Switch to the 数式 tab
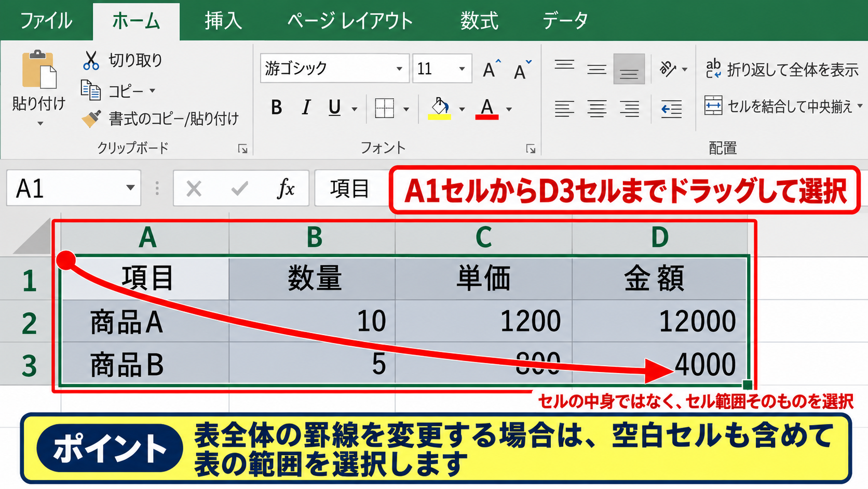Screen dimensions: 868x489 tap(479, 21)
